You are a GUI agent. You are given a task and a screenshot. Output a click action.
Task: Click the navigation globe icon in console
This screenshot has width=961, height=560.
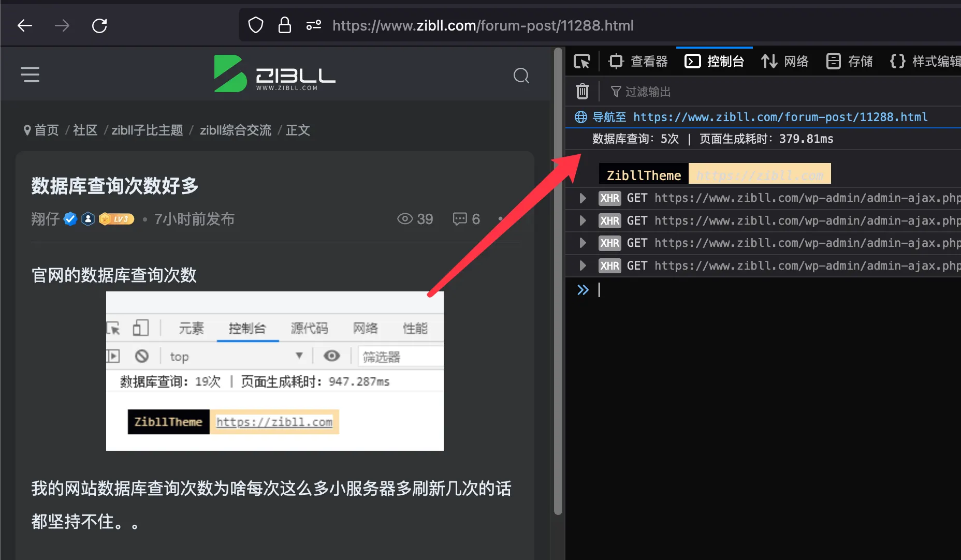581,117
